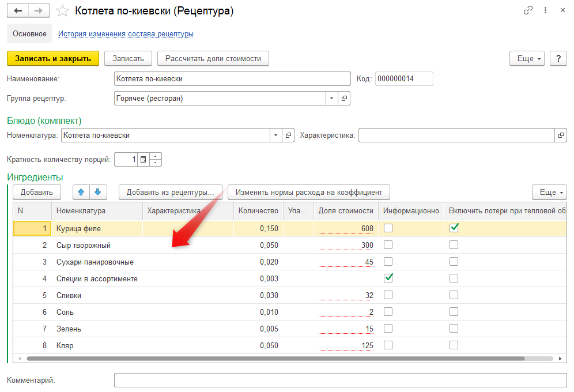Click the back navigation arrow
The height and width of the screenshot is (392, 574).
tap(17, 11)
